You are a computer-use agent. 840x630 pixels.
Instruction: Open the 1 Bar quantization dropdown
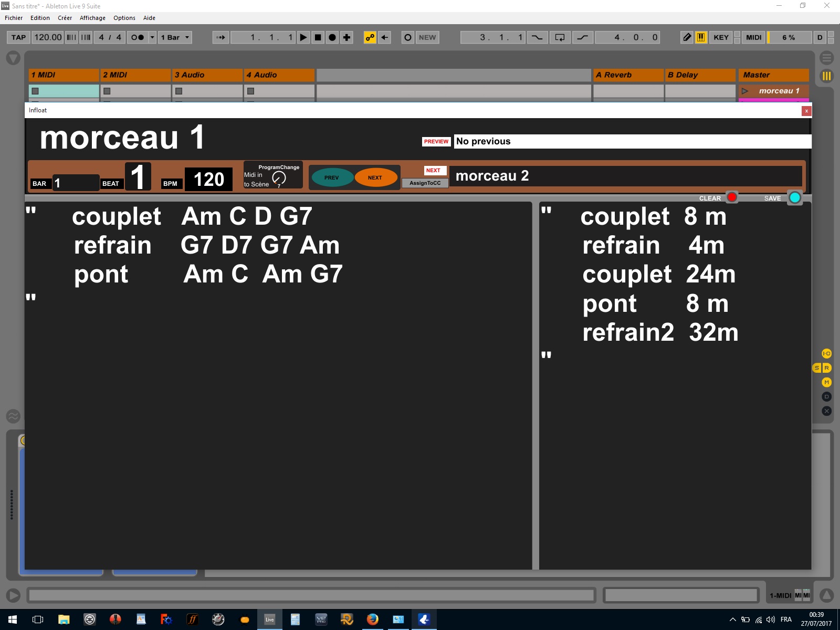(175, 37)
